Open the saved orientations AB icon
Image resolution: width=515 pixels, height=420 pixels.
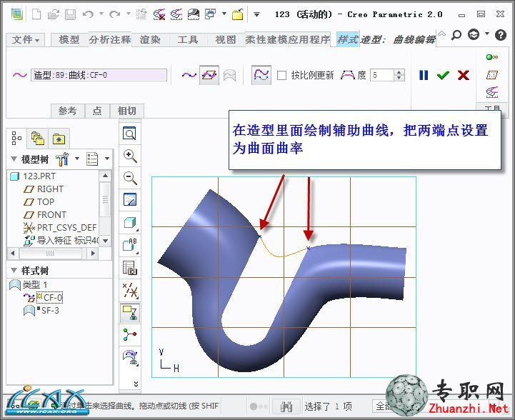coord(130,245)
